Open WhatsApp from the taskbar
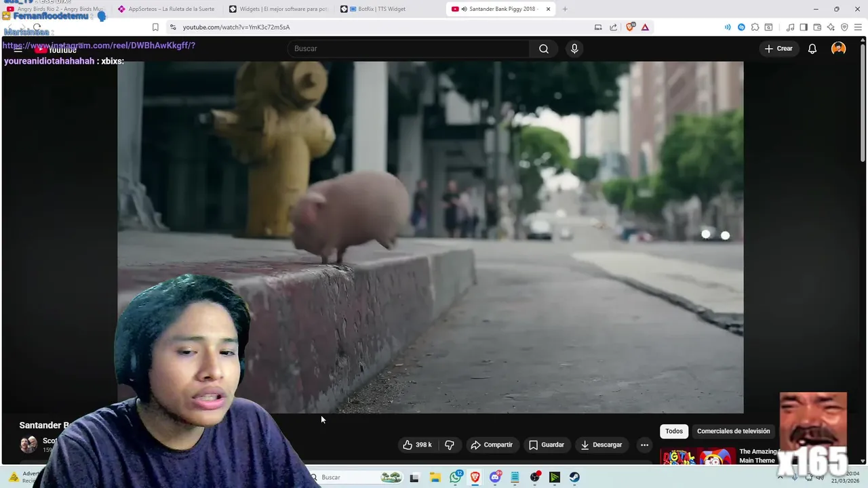This screenshot has width=868, height=488. 456,477
